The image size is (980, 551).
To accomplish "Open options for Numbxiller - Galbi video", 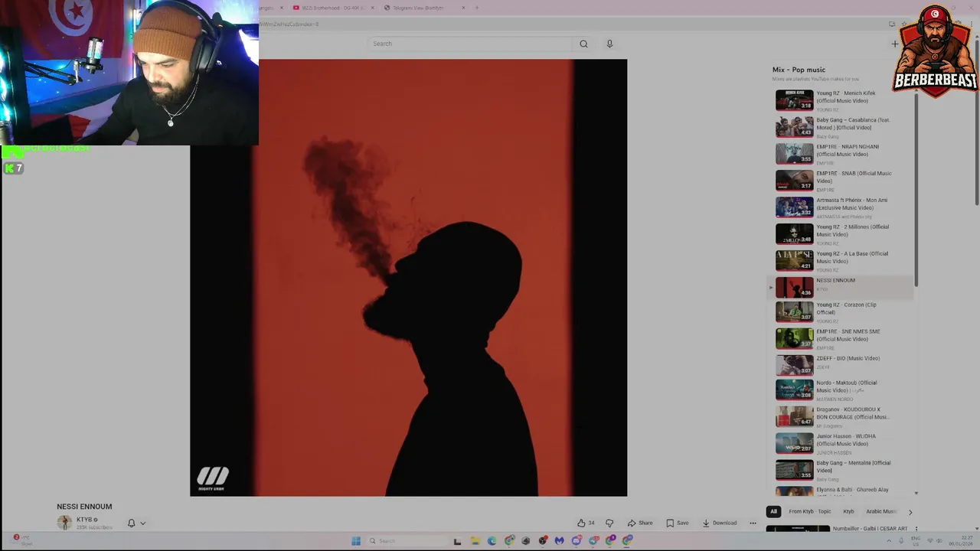I will 916,529.
